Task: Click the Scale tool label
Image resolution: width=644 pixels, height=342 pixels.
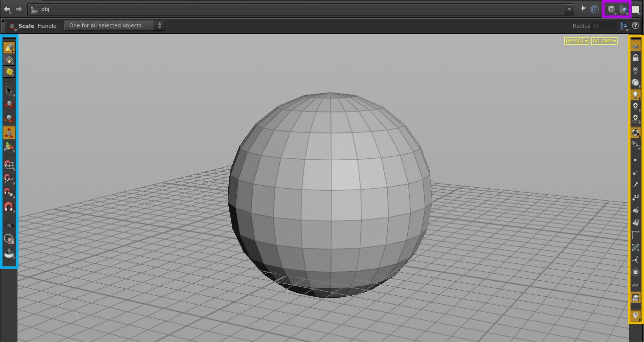Action: [26, 26]
